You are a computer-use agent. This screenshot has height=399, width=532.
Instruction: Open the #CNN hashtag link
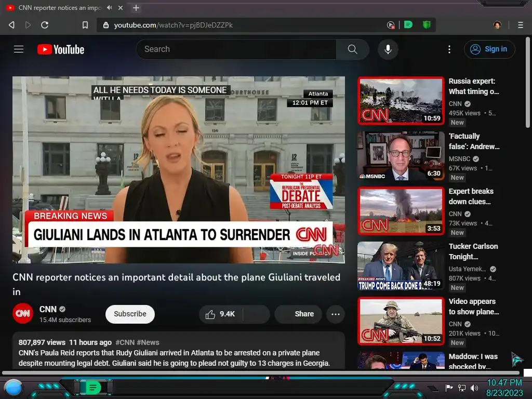125,342
